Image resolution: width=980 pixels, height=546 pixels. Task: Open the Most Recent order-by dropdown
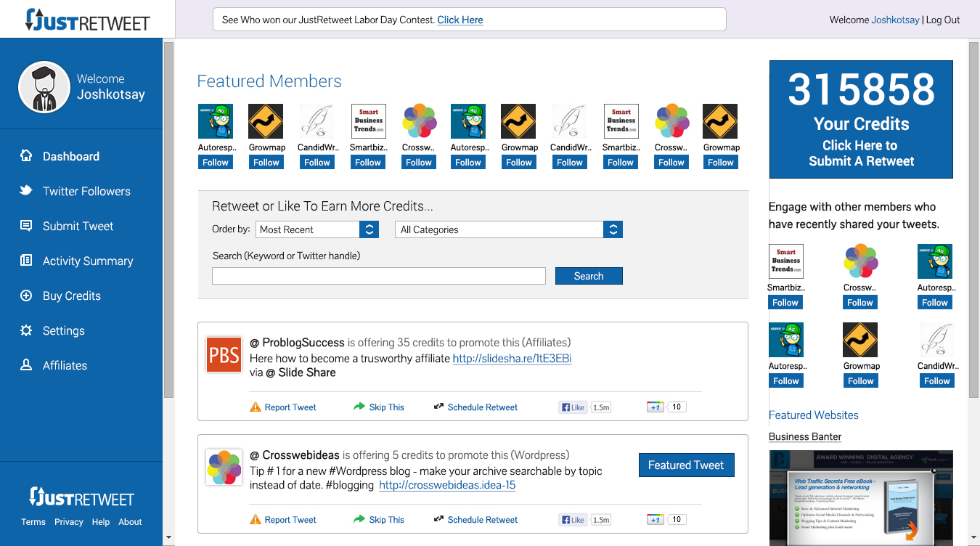tap(317, 229)
